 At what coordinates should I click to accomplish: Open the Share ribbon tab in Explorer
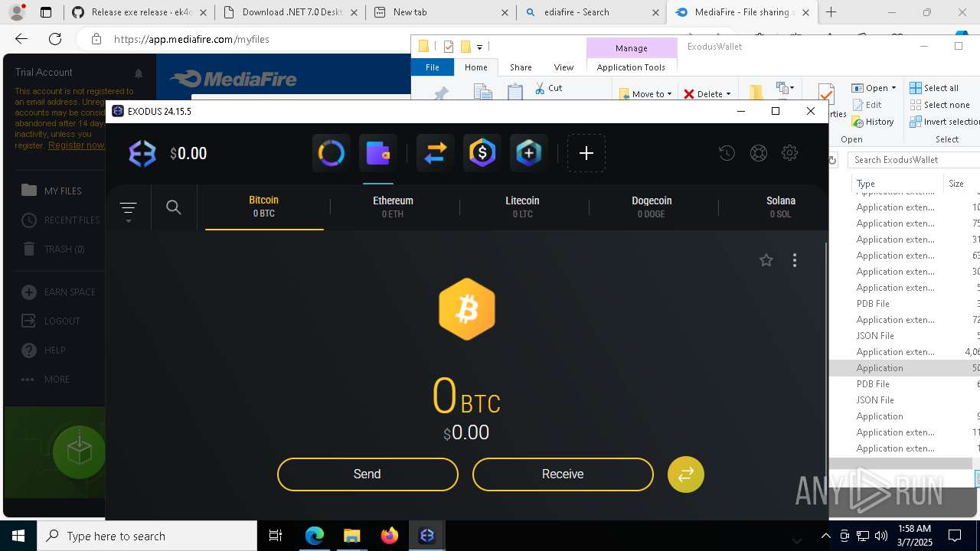521,67
